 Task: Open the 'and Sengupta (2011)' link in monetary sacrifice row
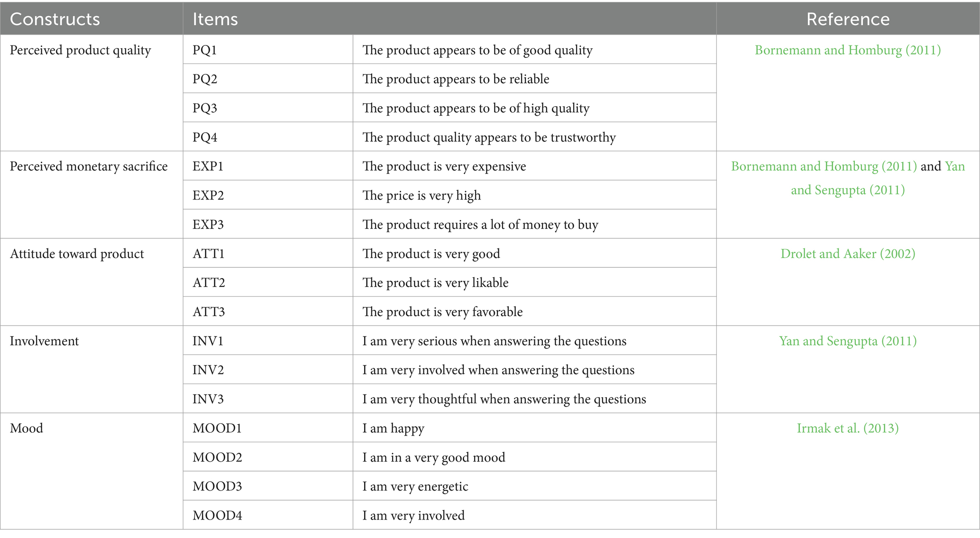pos(847,190)
